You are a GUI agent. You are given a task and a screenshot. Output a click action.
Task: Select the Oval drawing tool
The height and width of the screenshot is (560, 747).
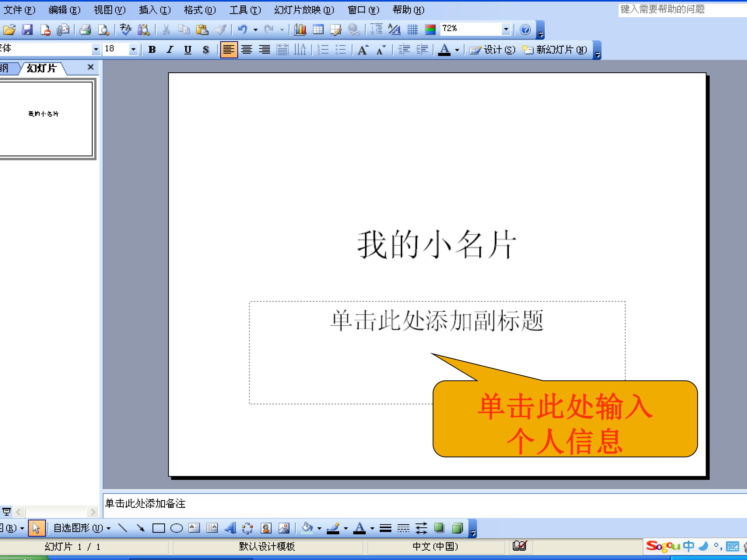176,528
